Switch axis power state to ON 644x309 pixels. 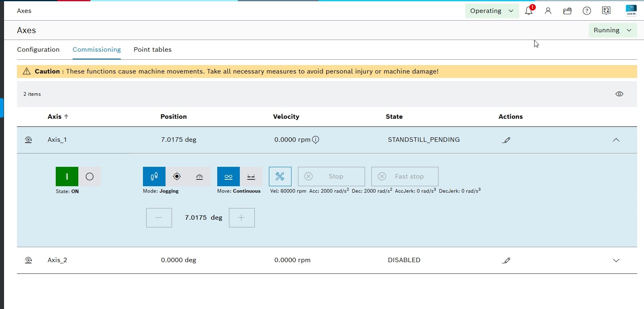67,177
